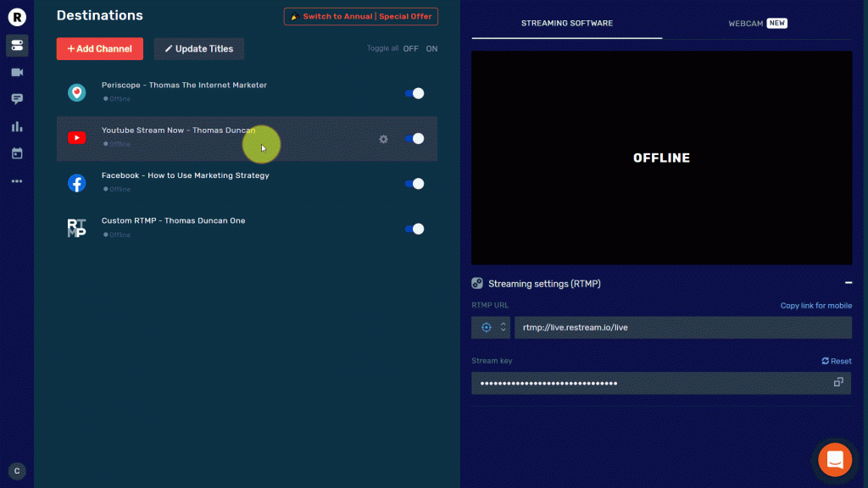
Task: Open settings gear for Youtube channel
Action: pyautogui.click(x=383, y=139)
